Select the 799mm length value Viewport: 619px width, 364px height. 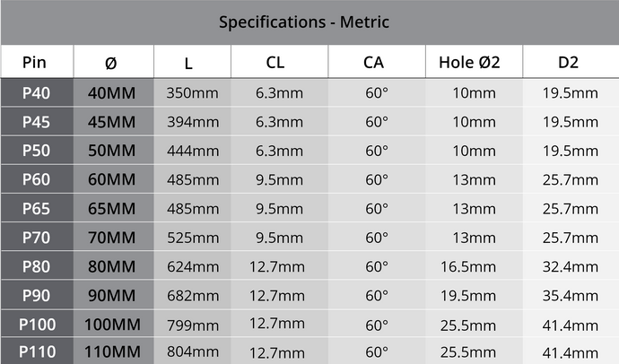(192, 325)
